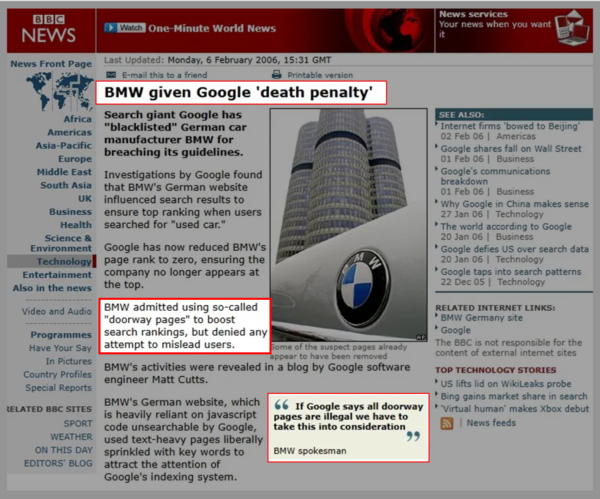Image resolution: width=600 pixels, height=499 pixels.
Task: Open Special Reports link
Action: click(x=59, y=388)
